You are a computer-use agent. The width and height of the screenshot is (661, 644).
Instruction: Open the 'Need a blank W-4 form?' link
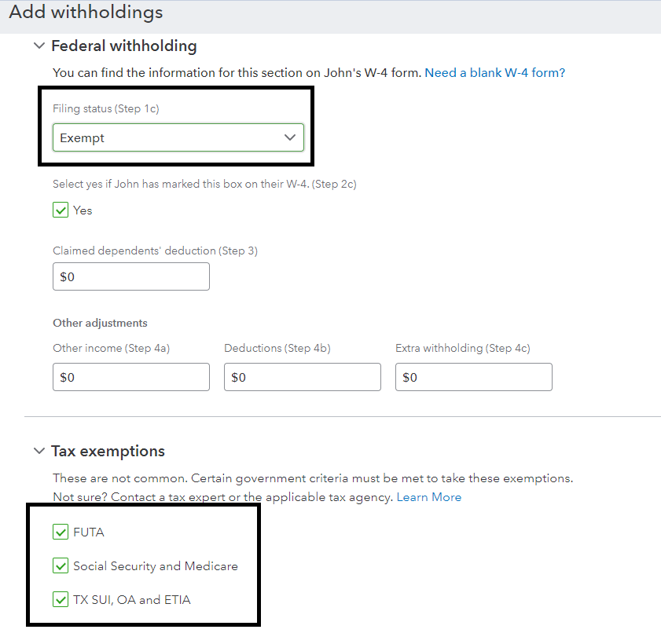pos(494,73)
